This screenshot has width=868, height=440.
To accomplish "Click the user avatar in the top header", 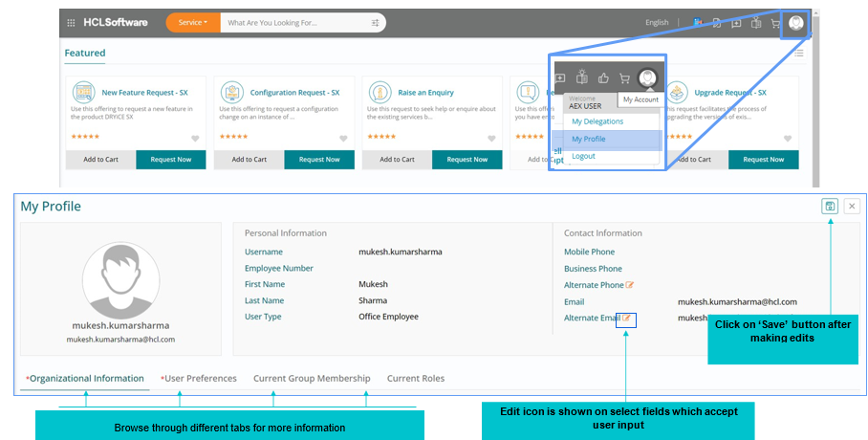I will (796, 23).
